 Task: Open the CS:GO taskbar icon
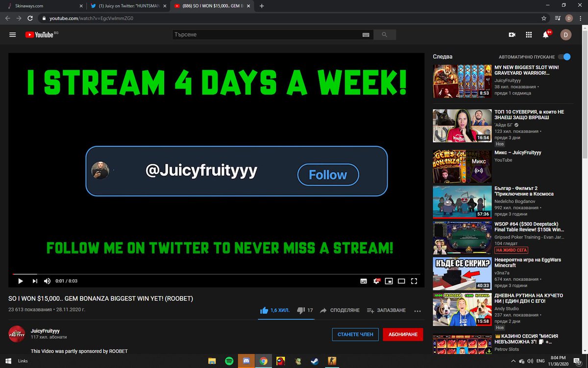[331, 361]
